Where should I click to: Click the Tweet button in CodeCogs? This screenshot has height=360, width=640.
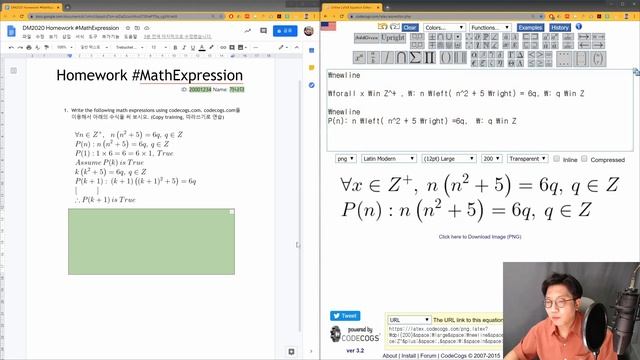click(x=345, y=316)
